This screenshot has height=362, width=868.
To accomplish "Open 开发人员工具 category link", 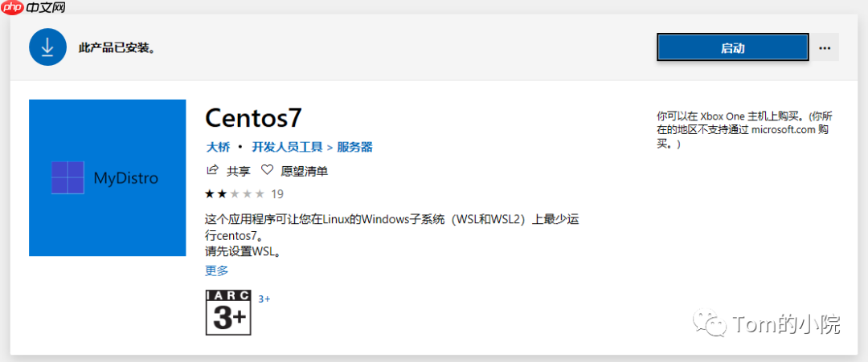I will (287, 147).
